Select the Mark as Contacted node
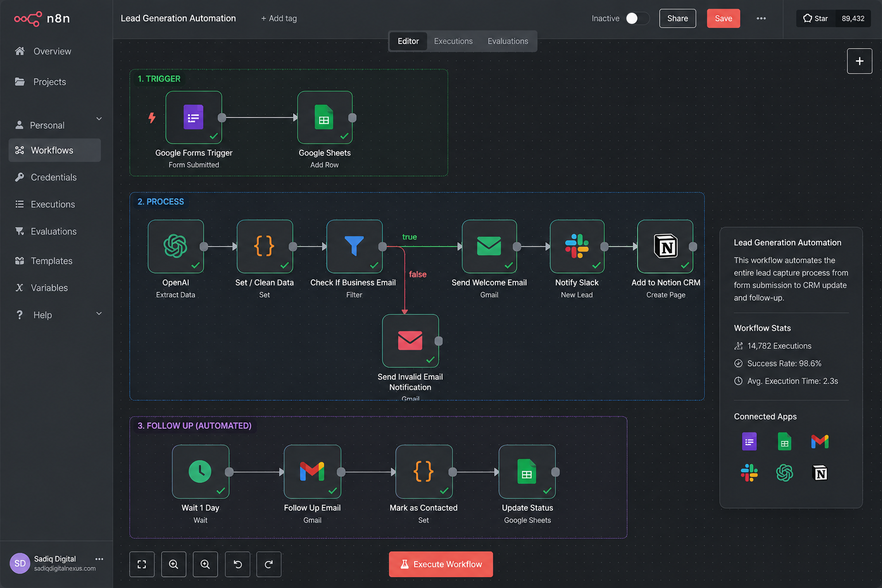The width and height of the screenshot is (882, 588). [424, 471]
